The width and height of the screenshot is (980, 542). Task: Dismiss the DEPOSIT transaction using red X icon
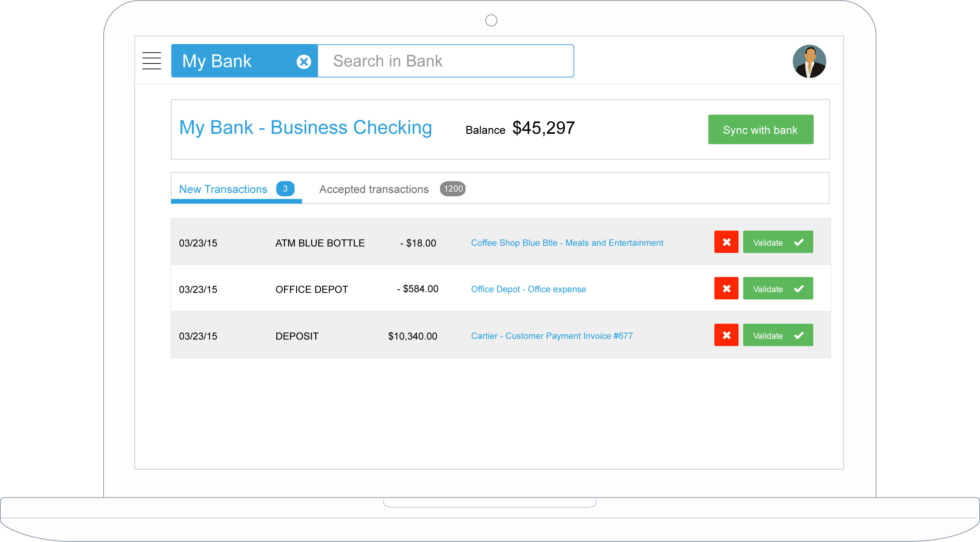(726, 335)
